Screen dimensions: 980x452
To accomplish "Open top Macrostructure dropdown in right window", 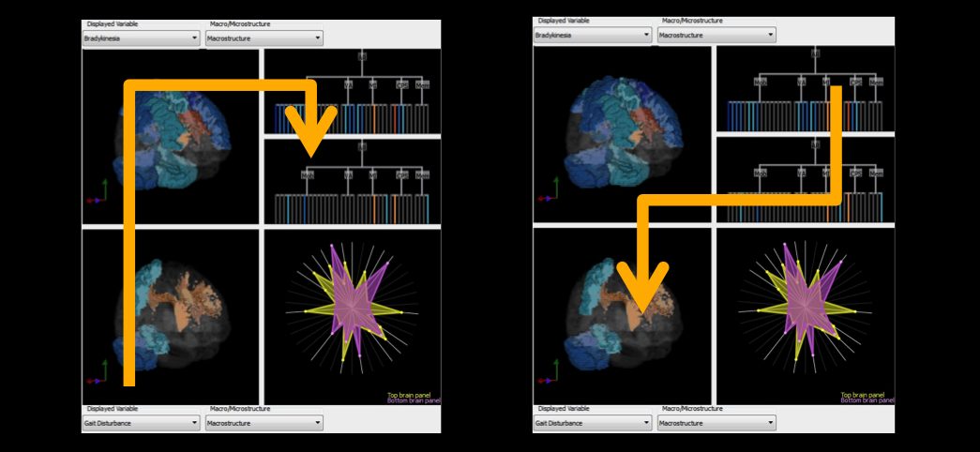I will tap(716, 36).
